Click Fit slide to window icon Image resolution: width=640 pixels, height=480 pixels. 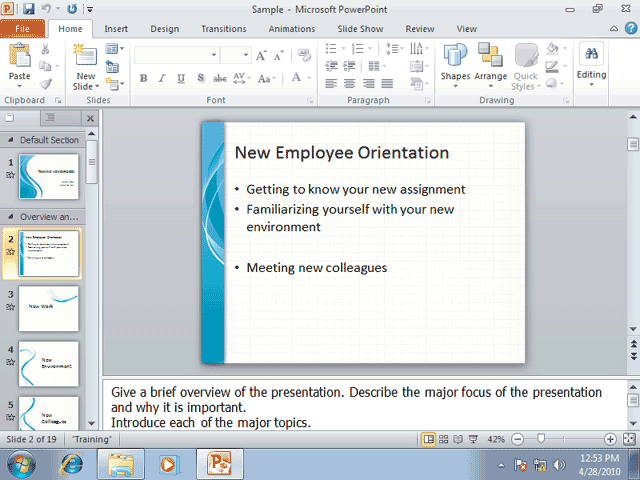point(627,439)
